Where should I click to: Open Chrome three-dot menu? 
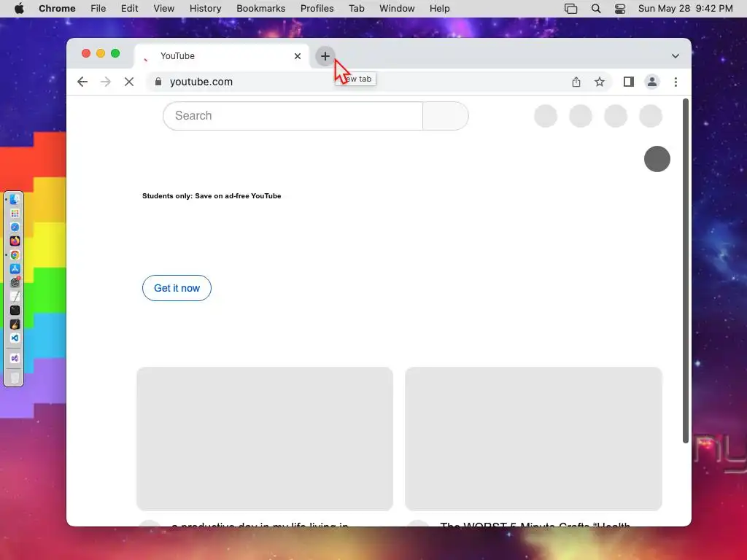pyautogui.click(x=676, y=82)
